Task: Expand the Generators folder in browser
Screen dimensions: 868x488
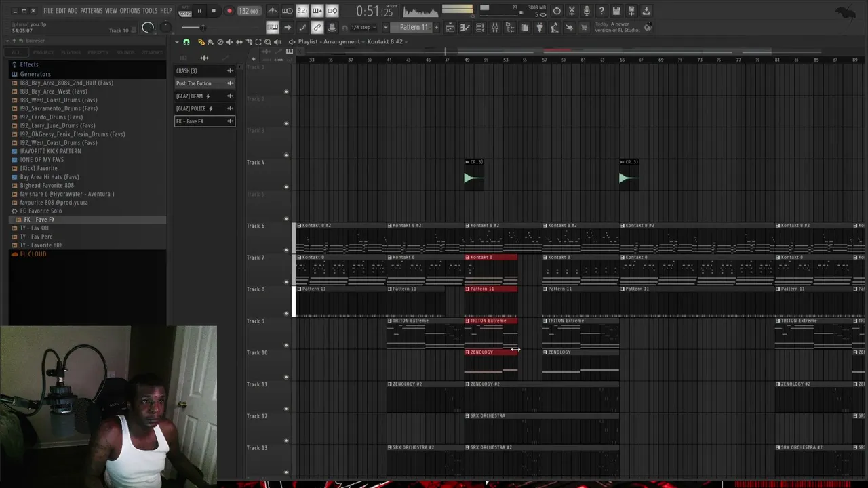Action: [x=35, y=74]
